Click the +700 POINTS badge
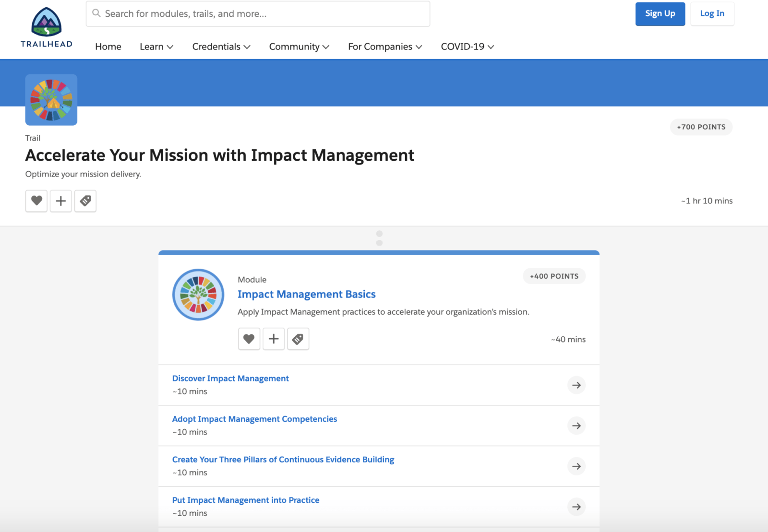This screenshot has width=768, height=532. coord(701,127)
